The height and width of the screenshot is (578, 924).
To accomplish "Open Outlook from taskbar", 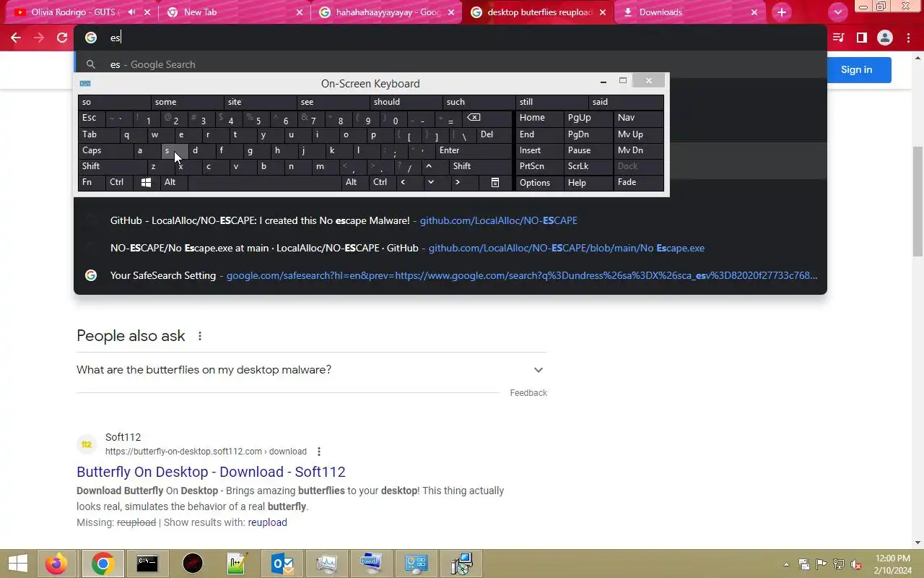I will 282,564.
